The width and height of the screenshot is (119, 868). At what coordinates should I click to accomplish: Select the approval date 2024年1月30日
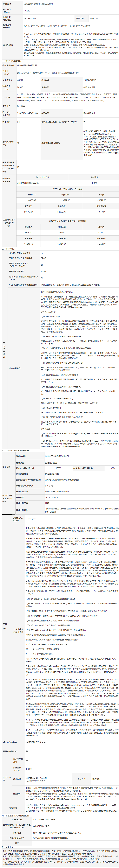52,497
